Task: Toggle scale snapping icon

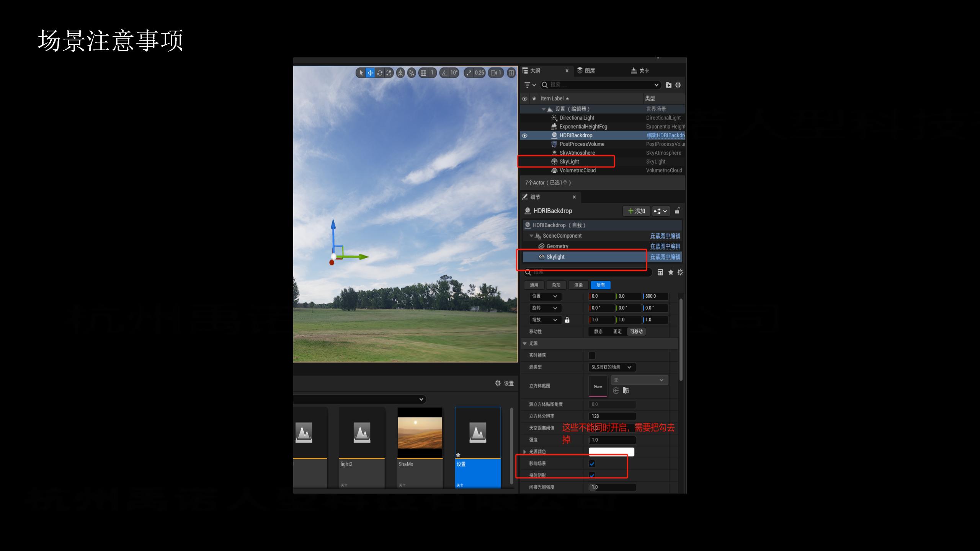Action: click(x=469, y=73)
